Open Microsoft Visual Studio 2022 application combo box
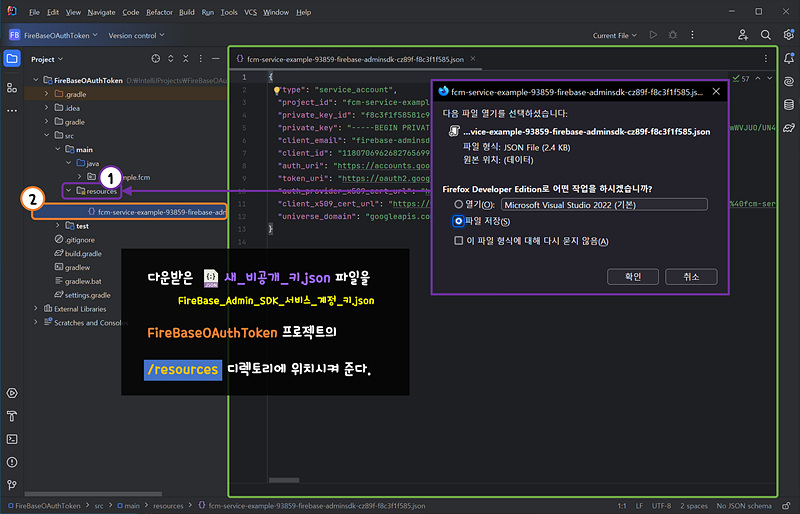800x514 pixels. (604, 205)
